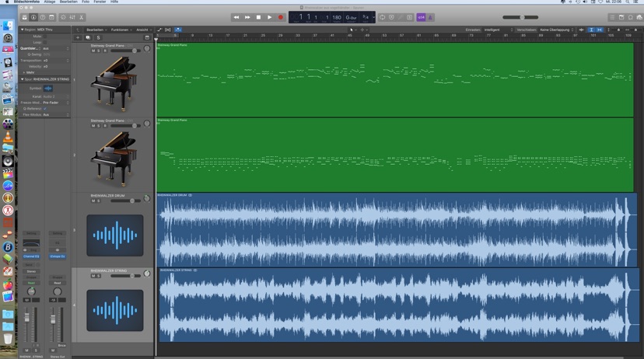644x359 pixels.
Task: Click Bnce button on Stereo Out strip
Action: 61,346
